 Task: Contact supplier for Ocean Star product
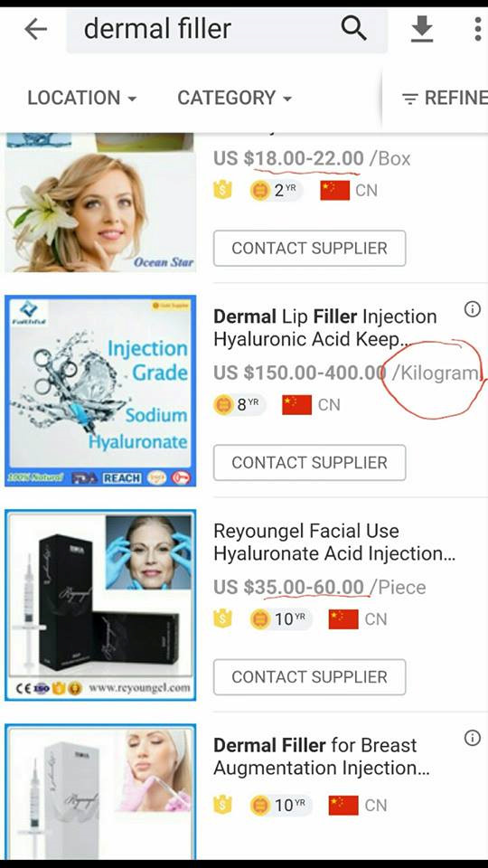pyautogui.click(x=310, y=248)
